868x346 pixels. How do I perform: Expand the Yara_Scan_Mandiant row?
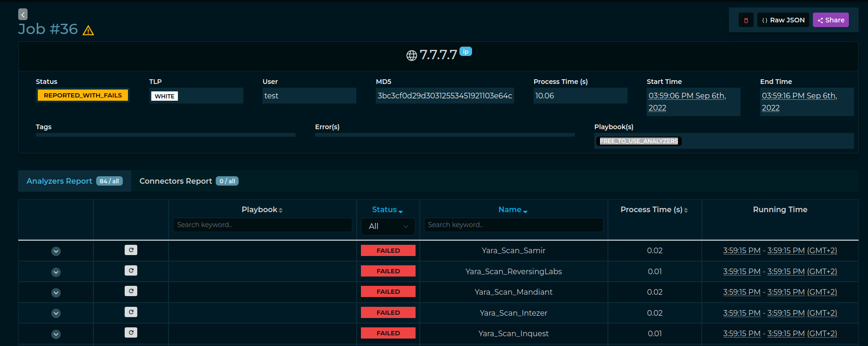[x=56, y=293]
